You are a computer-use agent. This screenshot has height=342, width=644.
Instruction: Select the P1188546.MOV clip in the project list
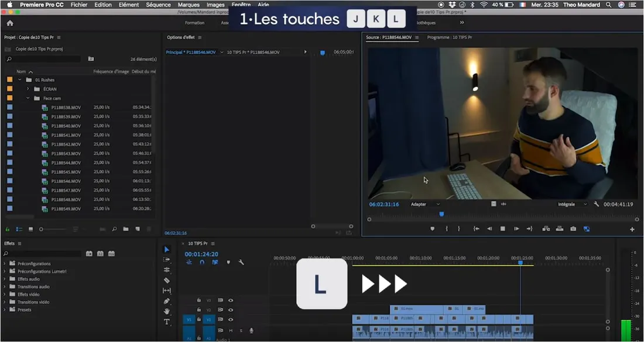point(66,181)
